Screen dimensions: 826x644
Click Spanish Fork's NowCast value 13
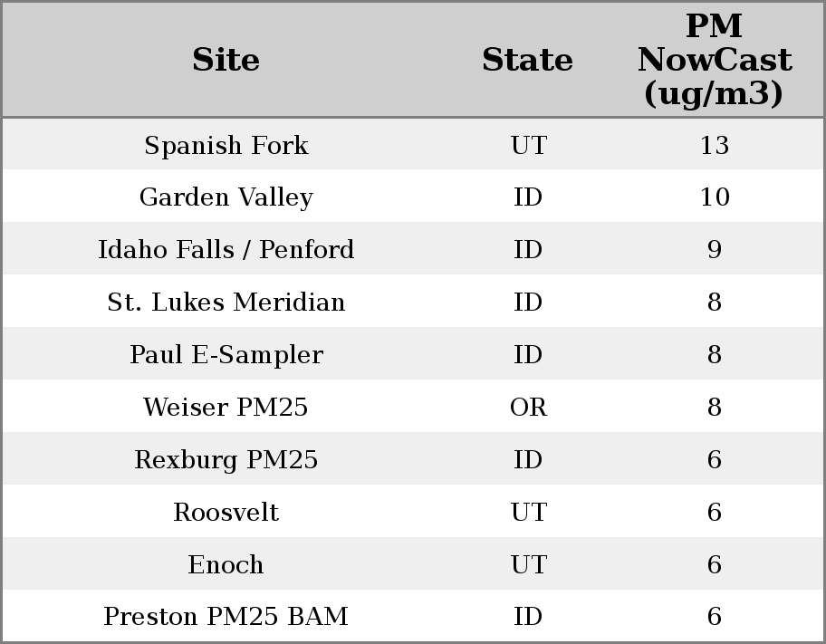coord(714,145)
